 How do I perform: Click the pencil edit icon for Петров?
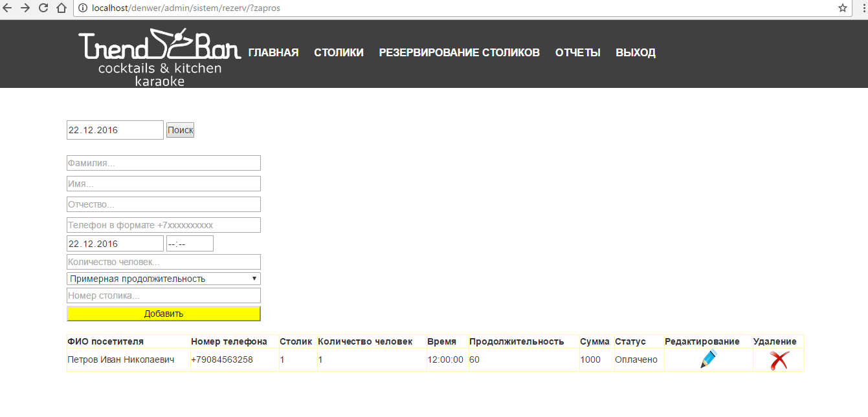pyautogui.click(x=709, y=359)
